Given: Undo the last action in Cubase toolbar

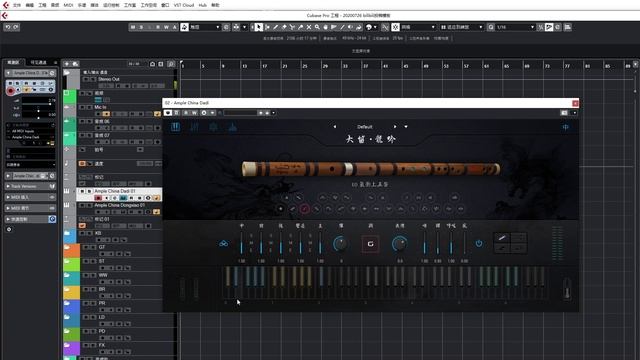Looking at the screenshot, I should (8, 27).
